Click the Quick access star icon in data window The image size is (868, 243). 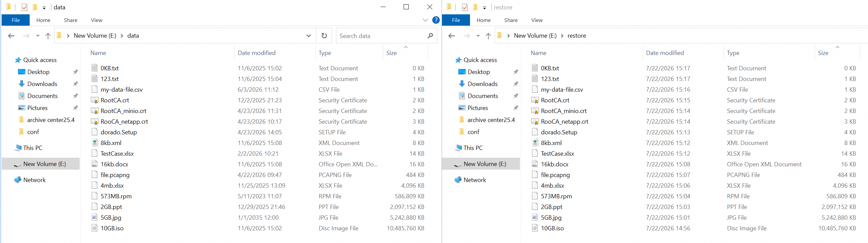(18, 60)
